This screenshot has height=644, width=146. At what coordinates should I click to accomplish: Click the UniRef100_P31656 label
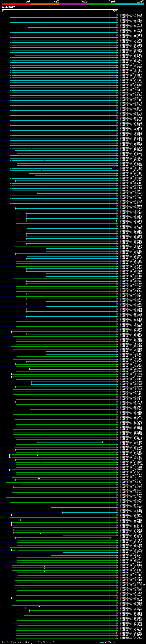[131, 52]
